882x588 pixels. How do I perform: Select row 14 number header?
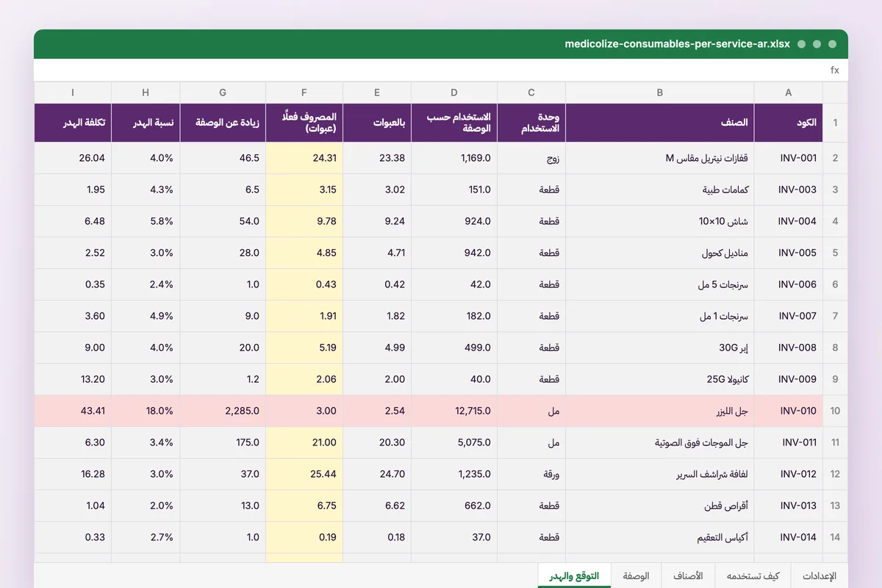tap(835, 537)
